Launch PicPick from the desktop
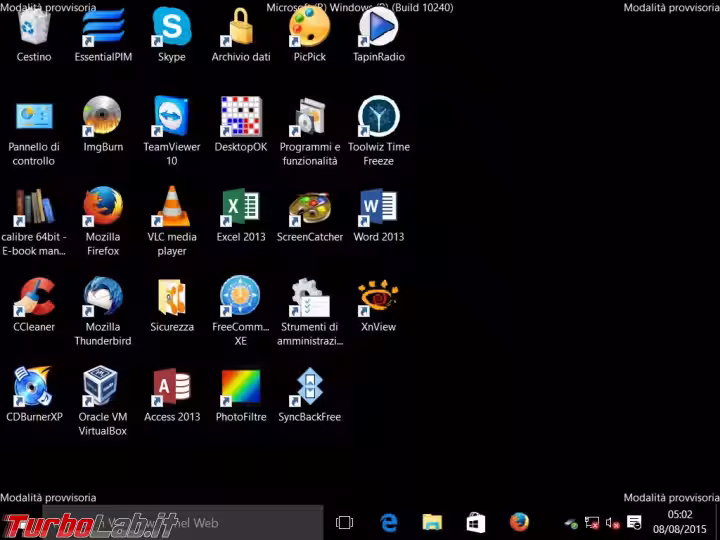720x540 pixels. pos(309,28)
